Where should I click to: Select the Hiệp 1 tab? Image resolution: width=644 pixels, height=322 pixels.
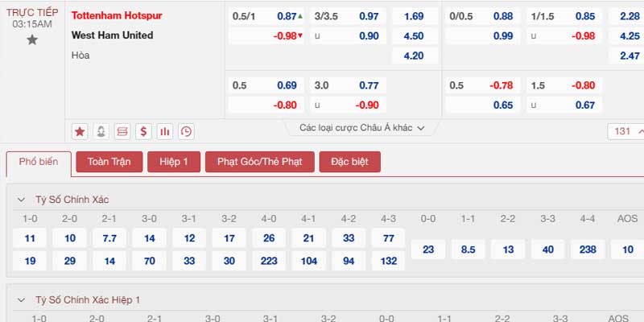point(174,162)
